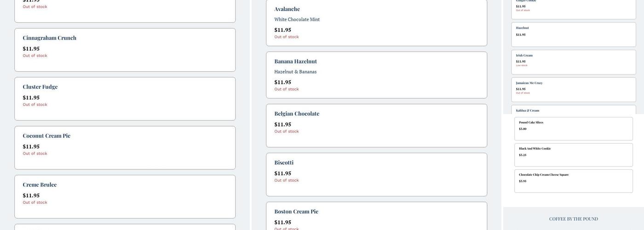Click the Coffee By The Pound heading

[x=573, y=219]
